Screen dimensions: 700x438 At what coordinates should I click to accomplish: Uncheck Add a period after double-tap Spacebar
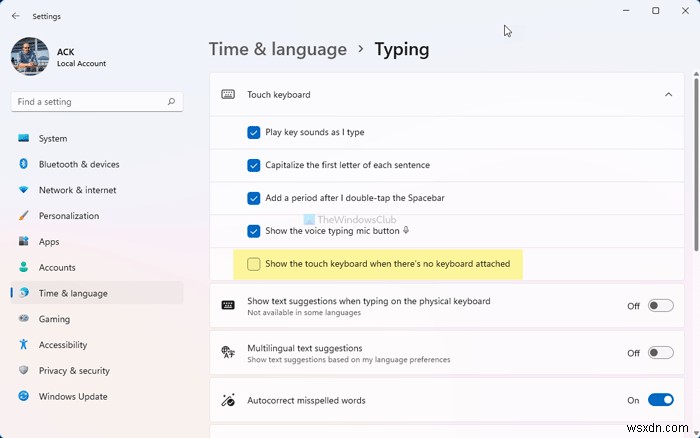point(254,198)
